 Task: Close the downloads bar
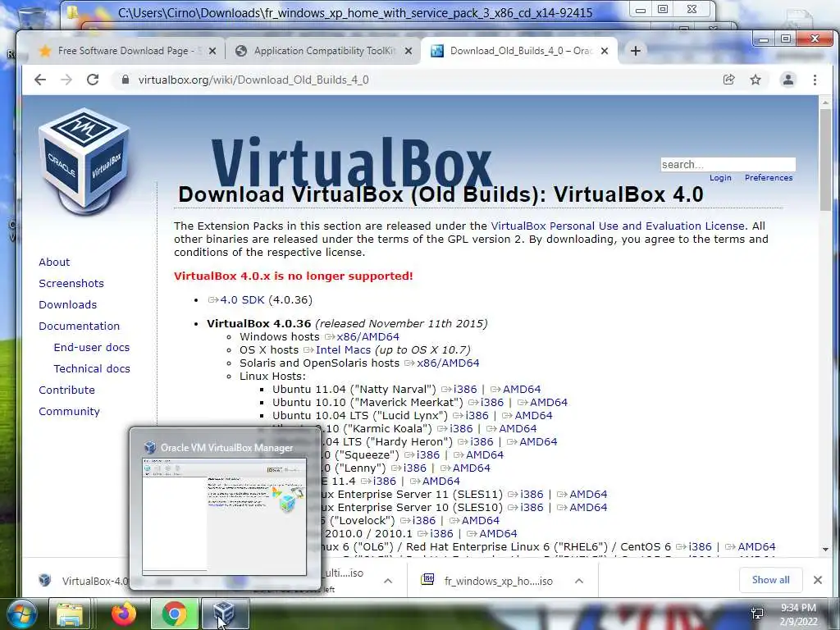tap(818, 580)
